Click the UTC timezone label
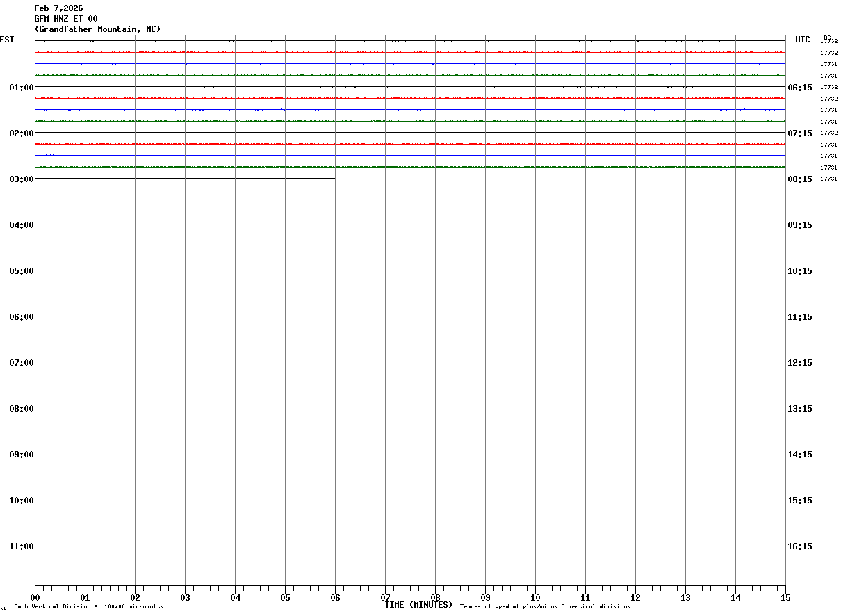 (x=803, y=40)
